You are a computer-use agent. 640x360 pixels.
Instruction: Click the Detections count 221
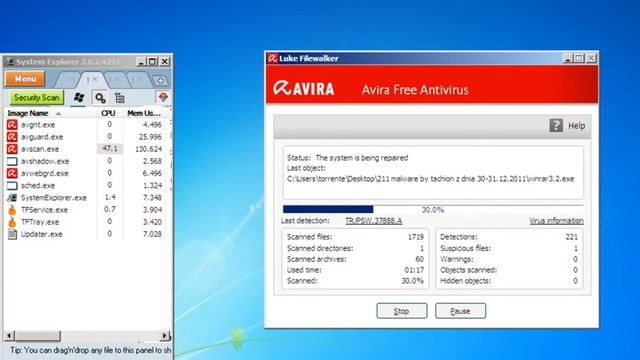coord(571,237)
